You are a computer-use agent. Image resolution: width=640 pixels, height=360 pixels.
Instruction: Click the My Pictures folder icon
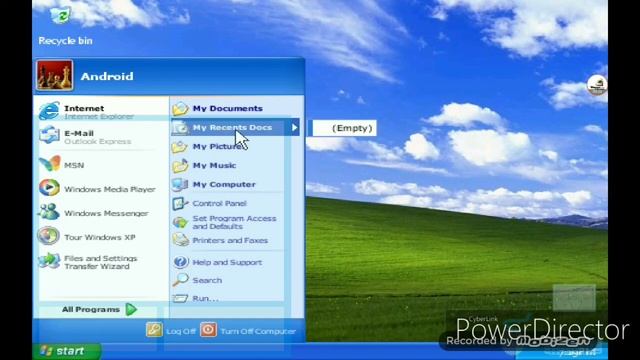[180, 147]
